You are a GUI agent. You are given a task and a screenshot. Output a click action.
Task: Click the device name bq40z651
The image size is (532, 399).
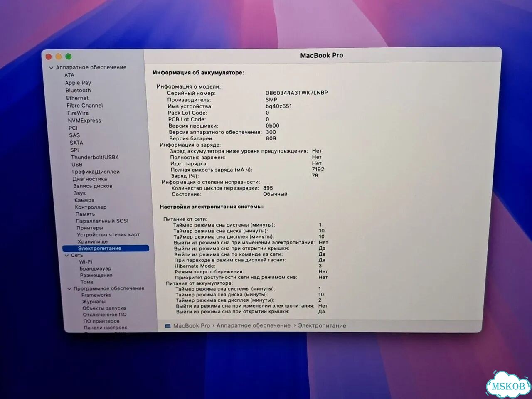[x=279, y=106]
